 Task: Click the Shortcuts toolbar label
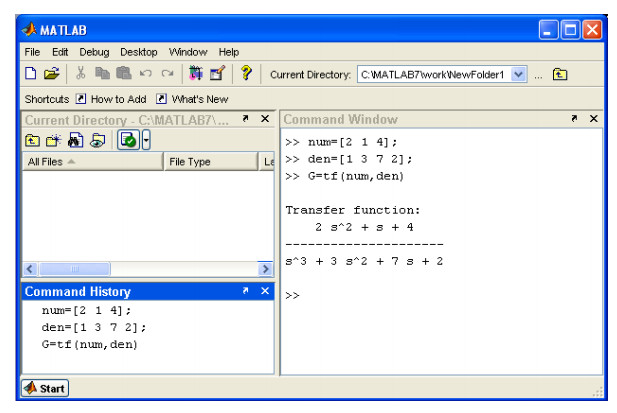coord(47,99)
